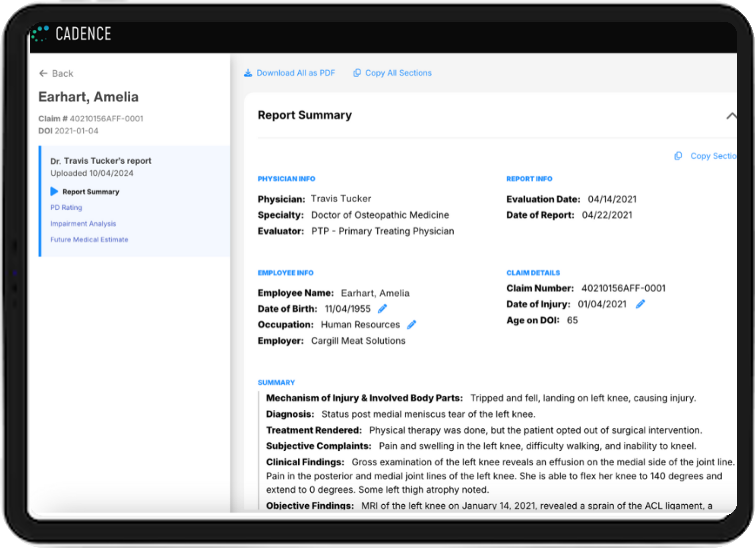
Task: Click Age on DOI value 65
Action: [572, 320]
